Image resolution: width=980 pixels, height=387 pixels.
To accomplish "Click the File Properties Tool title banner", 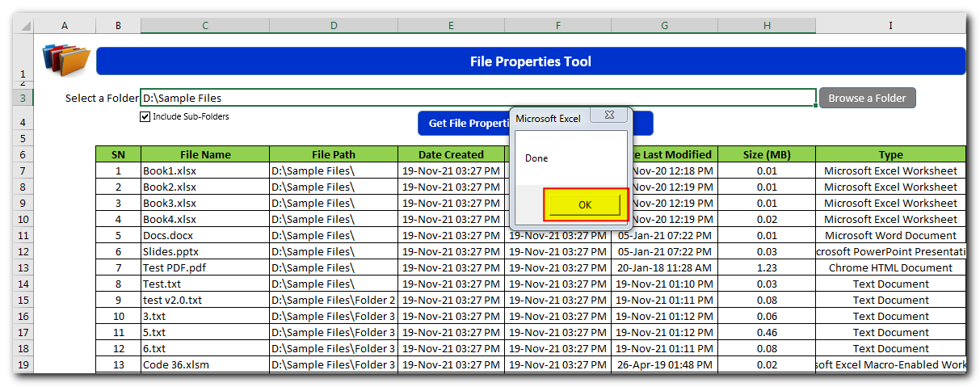I will pos(531,61).
